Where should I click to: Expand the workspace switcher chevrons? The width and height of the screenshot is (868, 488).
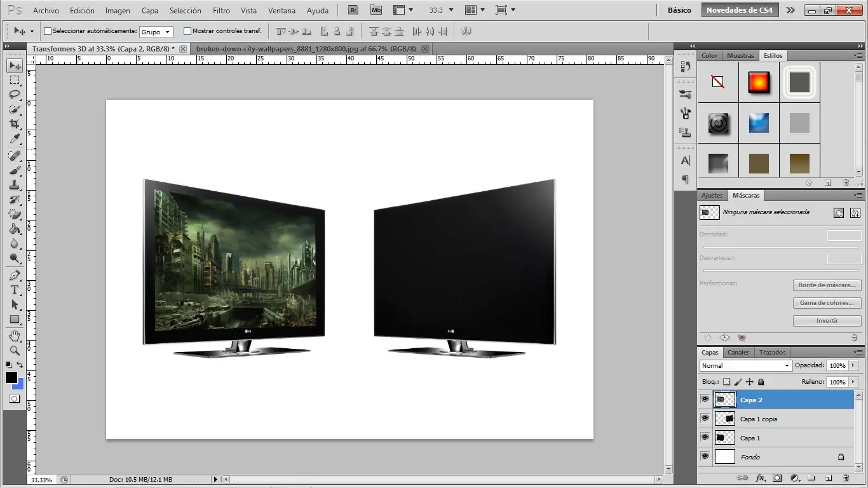pos(790,10)
